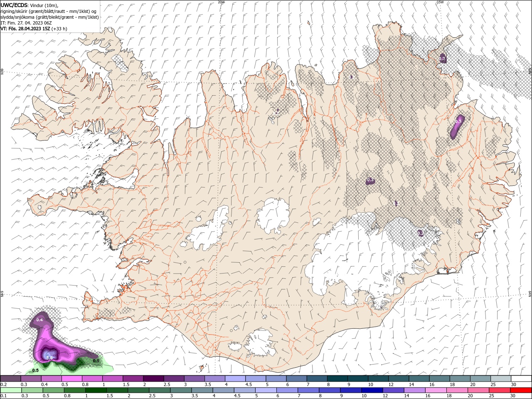Select the bright red swatch labeled 30 in the lower scale
The image size is (532, 399).
521,390
